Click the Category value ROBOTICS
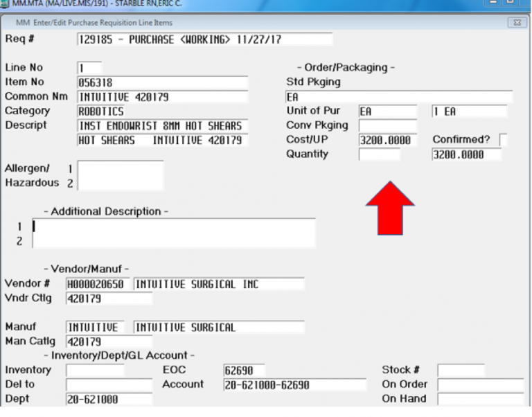Image resolution: width=532 pixels, height=417 pixels. click(101, 112)
